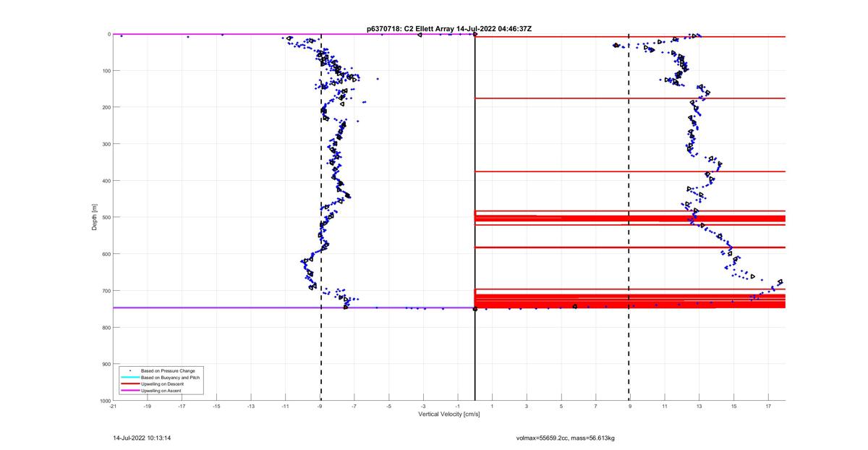Click the 'Vertical Velocity [cm/s]' x-axis label

click(x=449, y=415)
